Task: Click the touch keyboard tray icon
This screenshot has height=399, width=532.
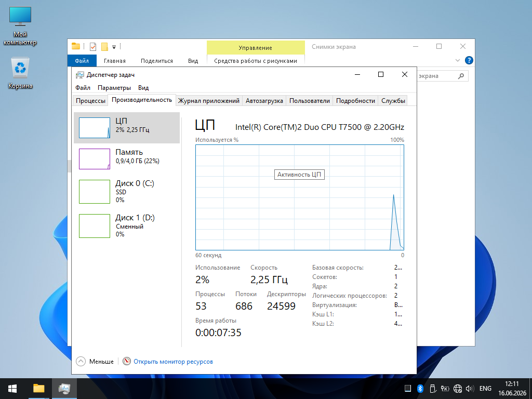Action: (x=408, y=389)
